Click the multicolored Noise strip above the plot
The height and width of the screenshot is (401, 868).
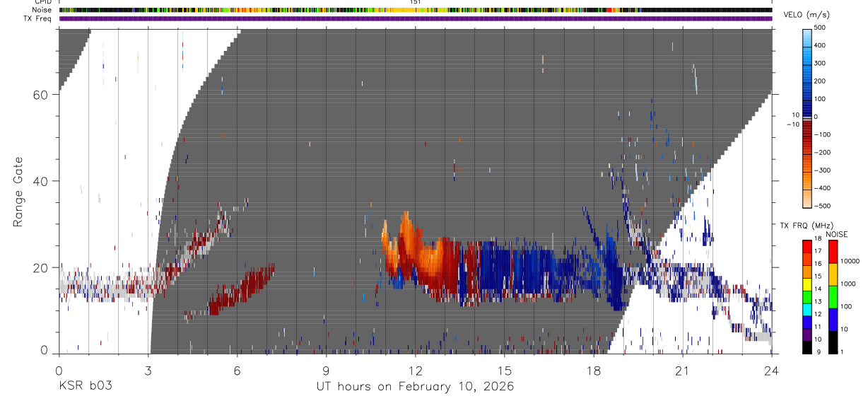pyautogui.click(x=415, y=10)
